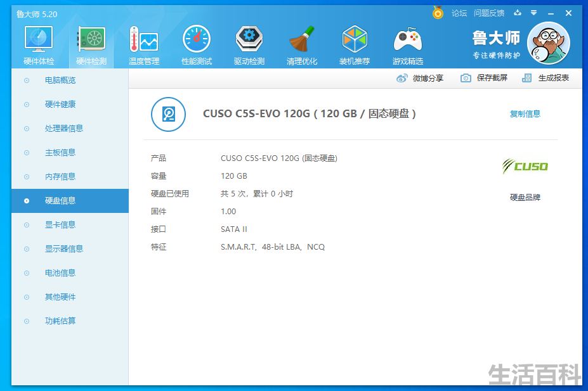Click the 电脑概览 bullet radio dot
This screenshot has width=588, height=391.
(27, 80)
